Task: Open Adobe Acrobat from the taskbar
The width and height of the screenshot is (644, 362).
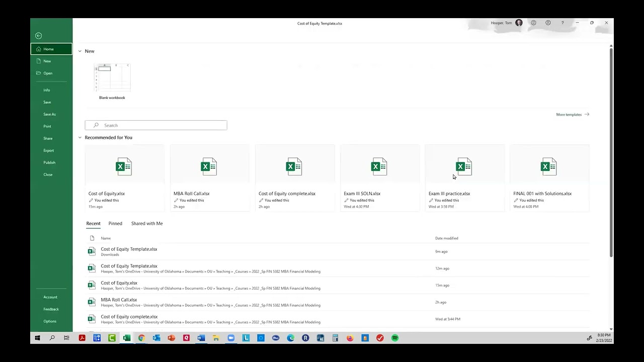Action: coord(82,338)
